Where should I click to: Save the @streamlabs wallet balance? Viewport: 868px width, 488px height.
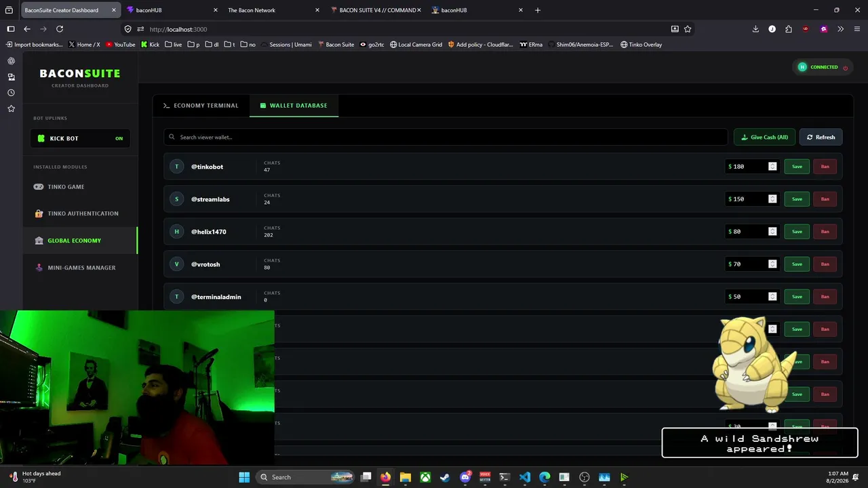click(797, 199)
